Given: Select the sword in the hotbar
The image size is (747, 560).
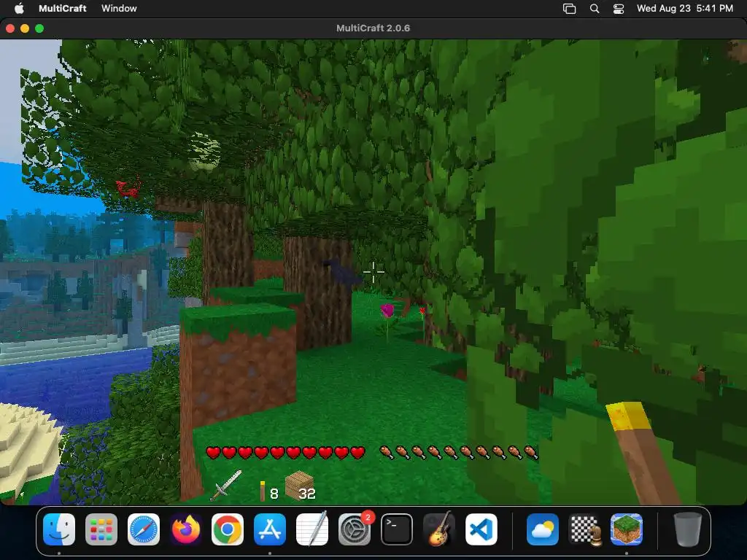Looking at the screenshot, I should click(x=226, y=485).
